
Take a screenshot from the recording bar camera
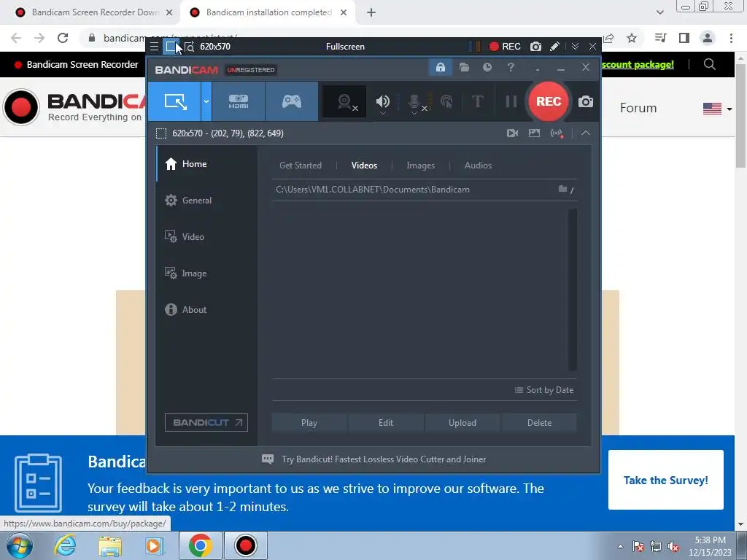tap(535, 46)
